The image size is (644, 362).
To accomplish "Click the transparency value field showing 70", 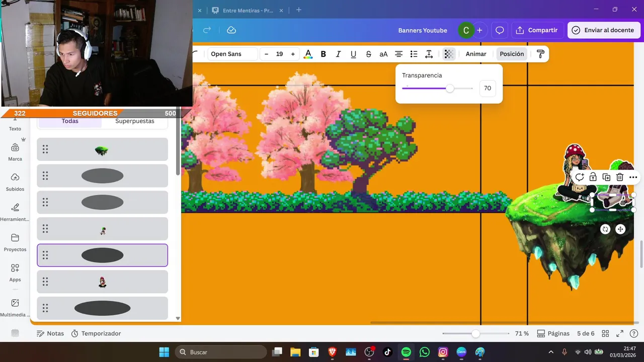I will 488,88.
